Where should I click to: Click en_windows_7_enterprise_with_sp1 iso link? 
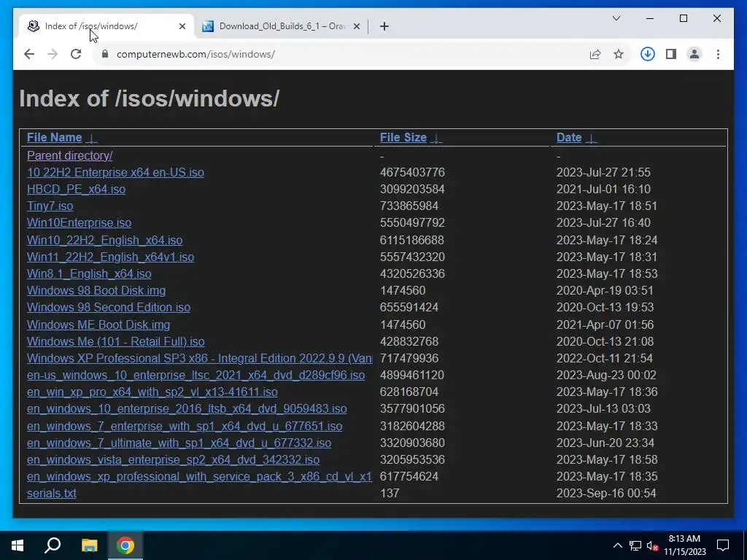pos(185,426)
